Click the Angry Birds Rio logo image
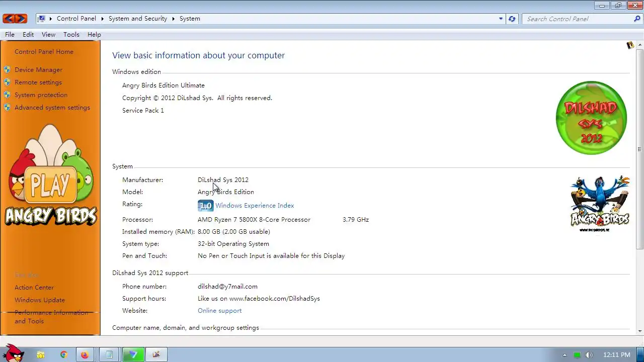 (x=600, y=204)
